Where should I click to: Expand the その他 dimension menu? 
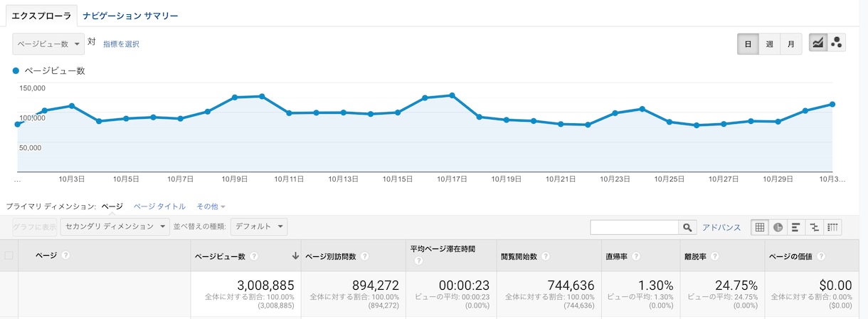pyautogui.click(x=211, y=206)
